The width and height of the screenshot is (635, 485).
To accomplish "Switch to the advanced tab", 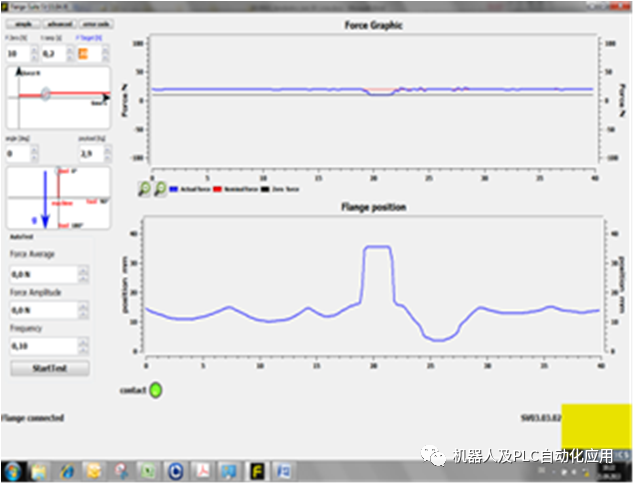I will coord(60,24).
